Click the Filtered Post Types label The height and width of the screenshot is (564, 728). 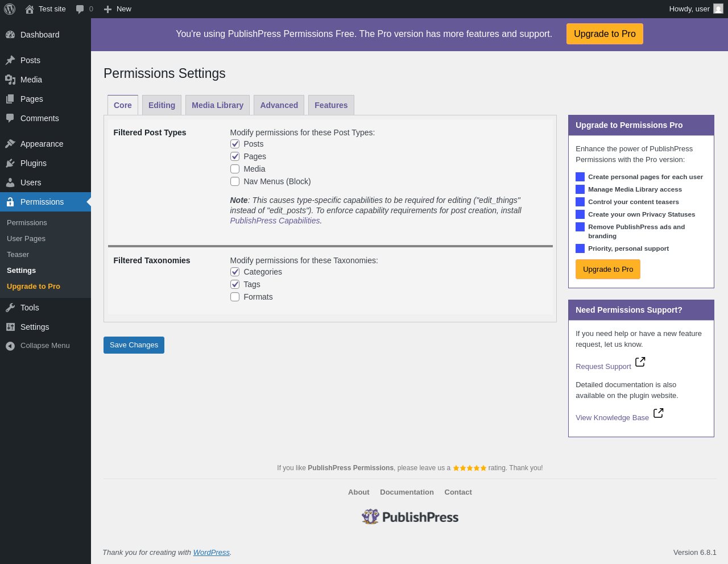(150, 132)
